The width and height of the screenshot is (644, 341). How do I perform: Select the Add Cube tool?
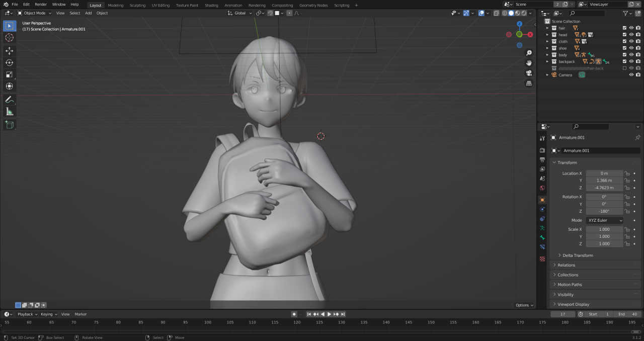pos(10,124)
